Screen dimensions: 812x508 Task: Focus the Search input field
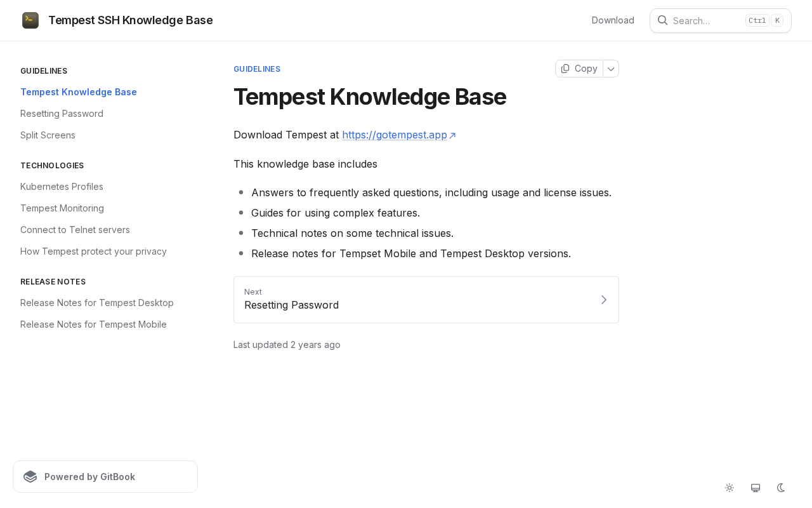point(707,20)
